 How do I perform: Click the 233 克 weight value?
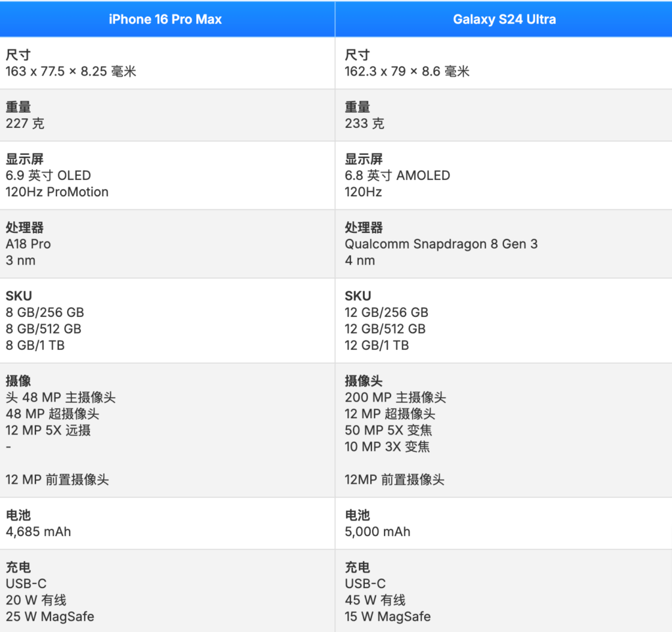(x=364, y=123)
